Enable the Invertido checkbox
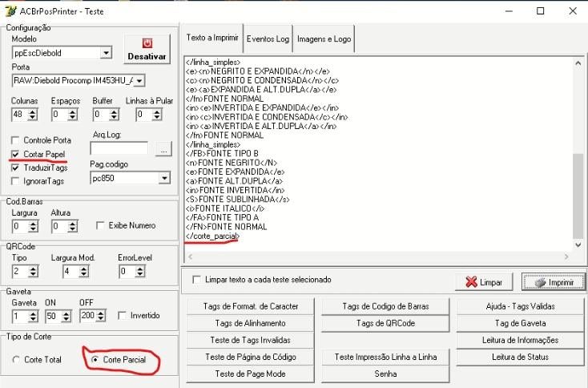 122,316
